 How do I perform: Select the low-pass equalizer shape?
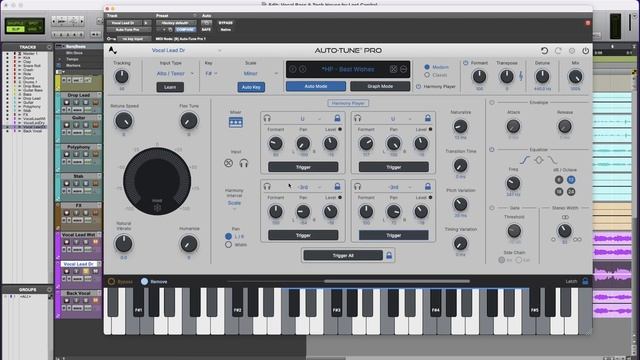tap(553, 160)
